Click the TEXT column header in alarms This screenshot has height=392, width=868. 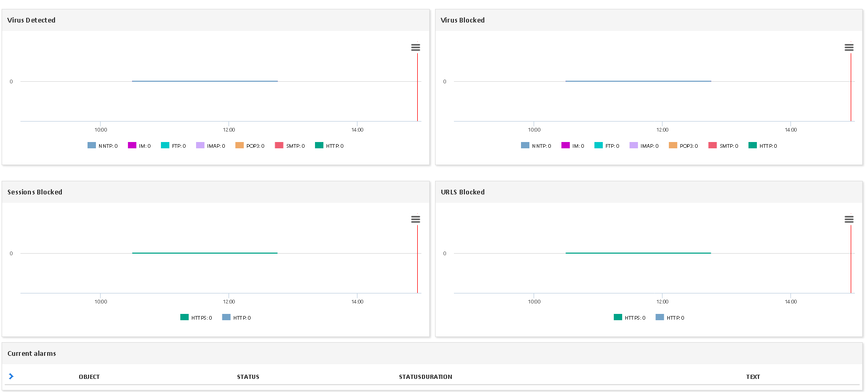753,377
